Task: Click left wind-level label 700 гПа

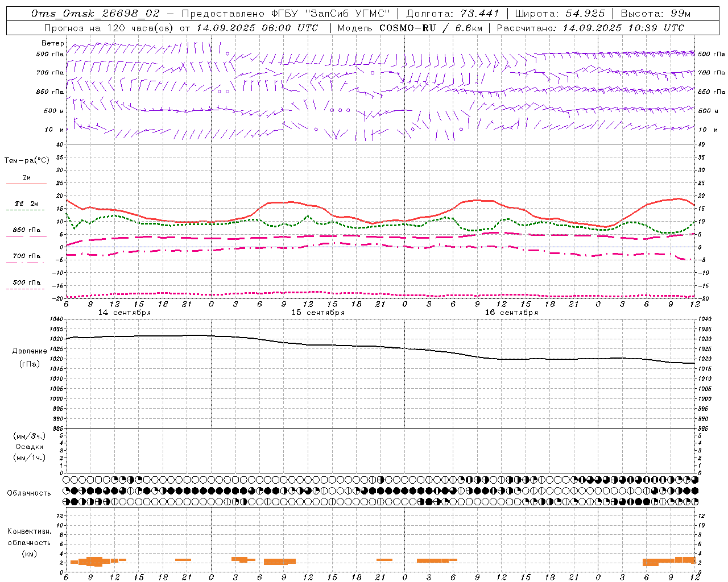Action: tap(50, 73)
